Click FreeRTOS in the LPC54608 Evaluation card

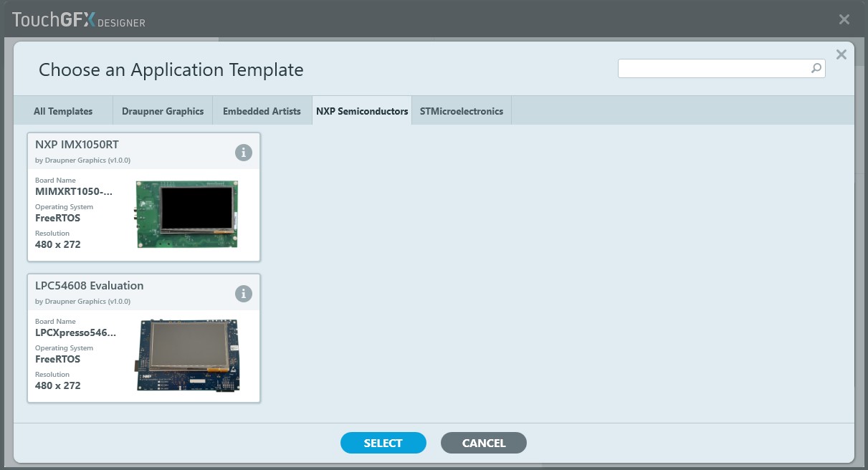(57, 359)
